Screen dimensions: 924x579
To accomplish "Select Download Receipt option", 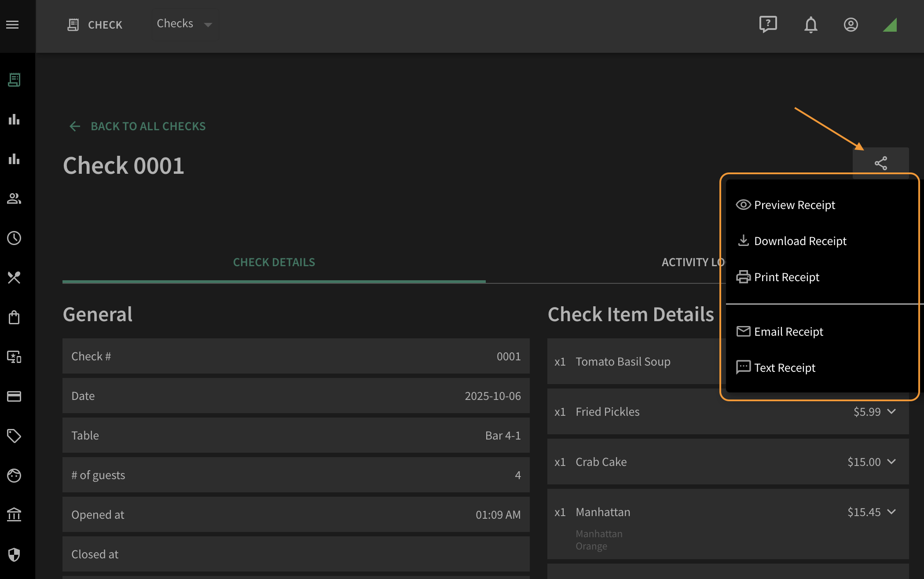I will tap(792, 241).
